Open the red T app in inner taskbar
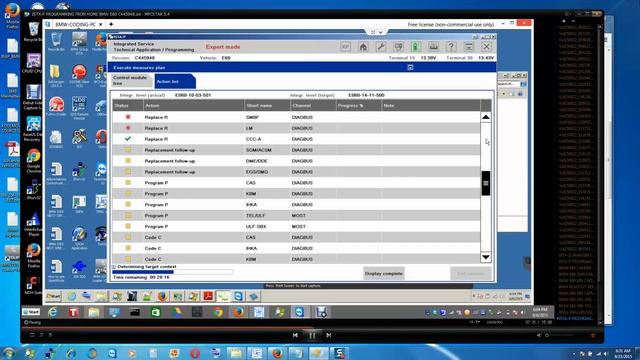The height and width of the screenshot is (360, 640). pyautogui.click(x=73, y=313)
